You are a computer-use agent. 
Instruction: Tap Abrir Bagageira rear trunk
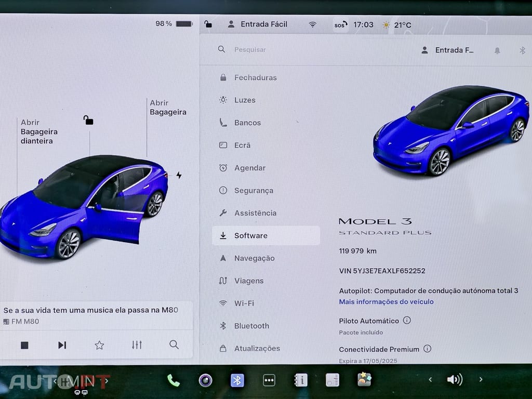168,107
